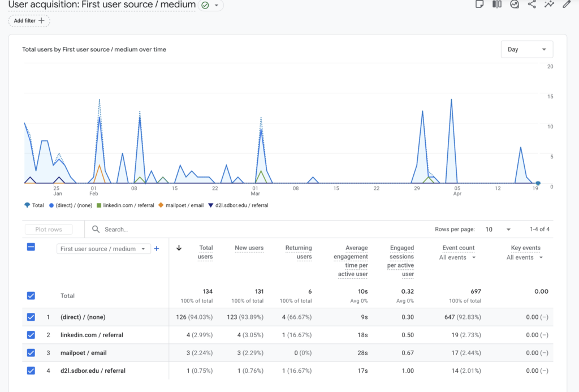This screenshot has width=579, height=392.
Task: Click mailpoet / email legend swatch
Action: click(x=161, y=205)
